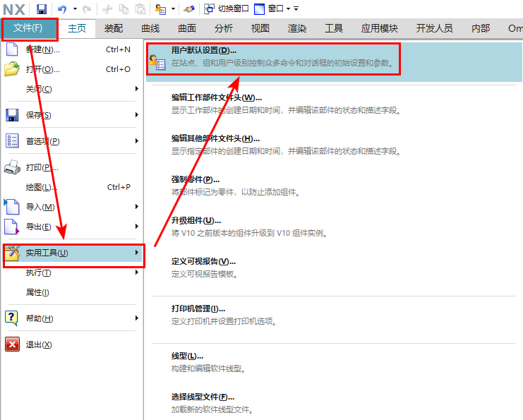Image resolution: width=523 pixels, height=420 pixels.
Task: Click the Redo icon
Action: click(x=87, y=9)
